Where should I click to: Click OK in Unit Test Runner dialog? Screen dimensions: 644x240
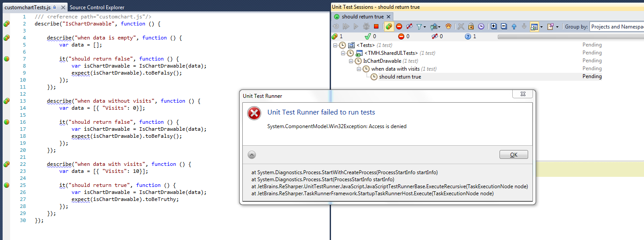[514, 154]
